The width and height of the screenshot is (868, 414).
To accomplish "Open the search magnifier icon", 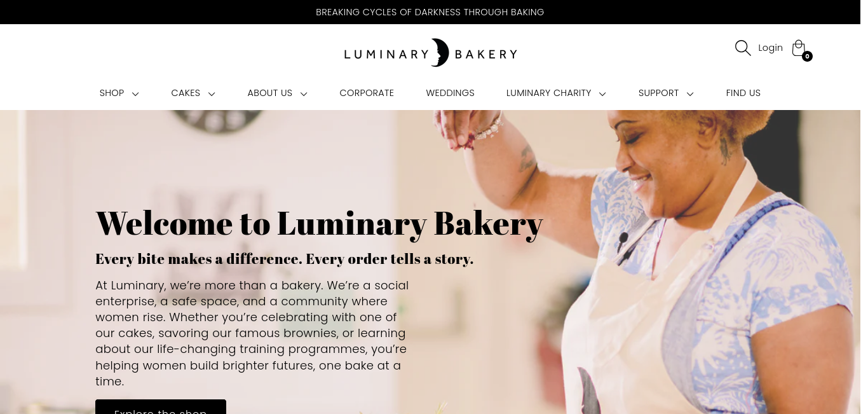I will click(743, 48).
